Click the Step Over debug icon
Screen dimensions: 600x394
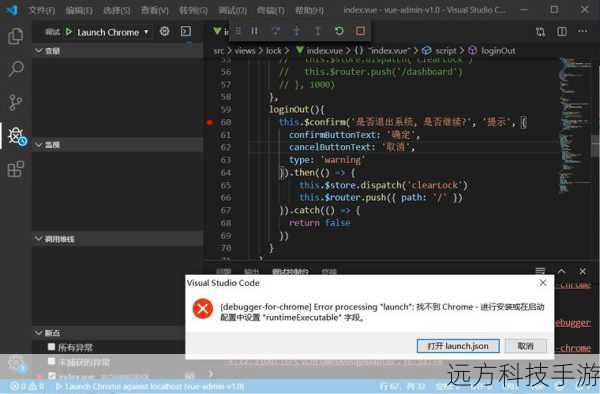pyautogui.click(x=276, y=31)
